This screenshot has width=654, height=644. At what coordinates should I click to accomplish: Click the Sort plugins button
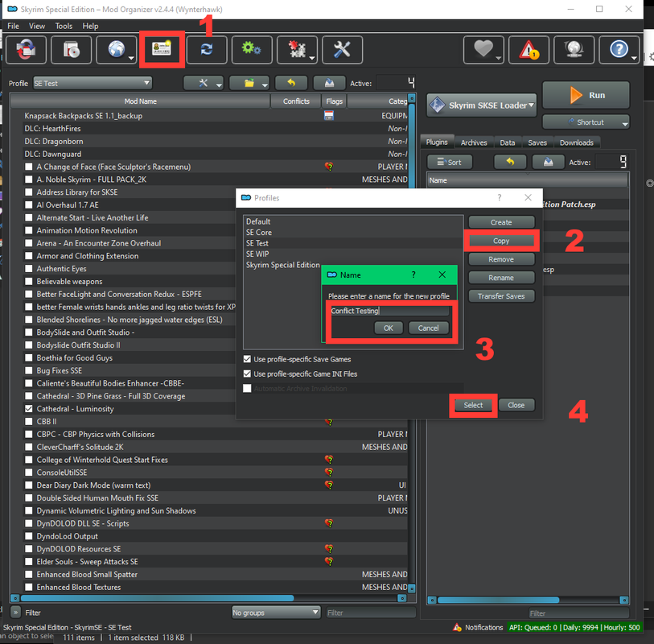pyautogui.click(x=450, y=162)
